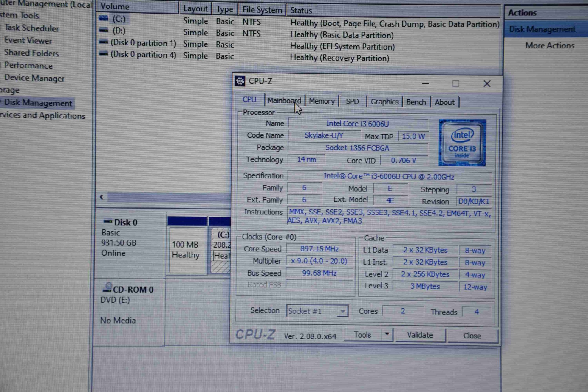Switch to the Graphics tab in CPU-Z

[384, 102]
